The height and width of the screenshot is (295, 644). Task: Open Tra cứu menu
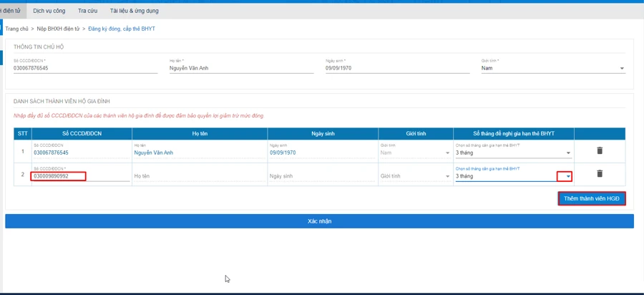(x=87, y=11)
